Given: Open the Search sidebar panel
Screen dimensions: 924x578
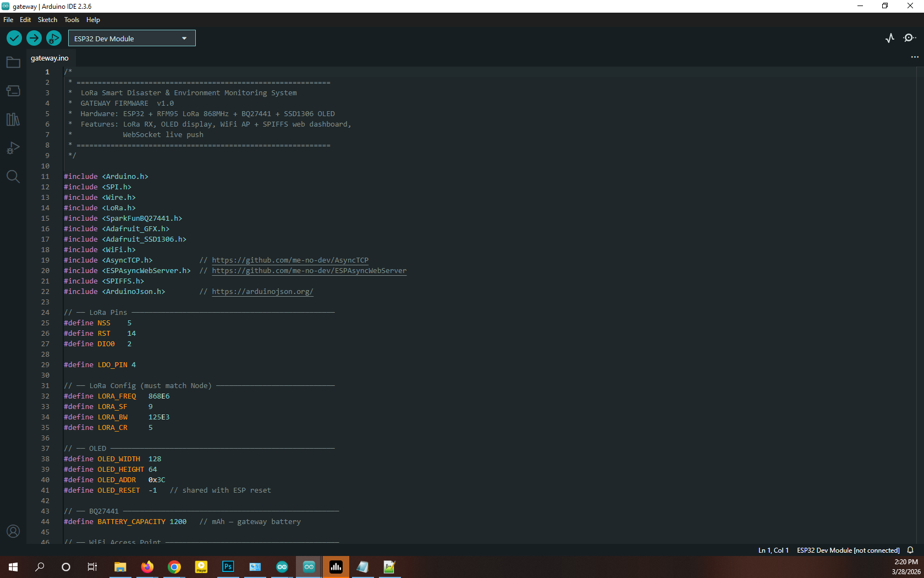Looking at the screenshot, I should pyautogui.click(x=13, y=177).
